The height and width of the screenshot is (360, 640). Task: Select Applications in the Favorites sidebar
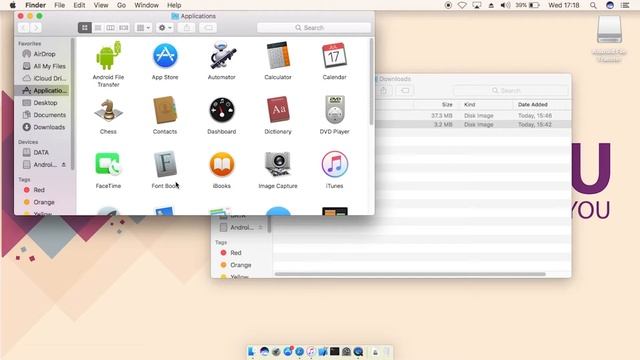pyautogui.click(x=43, y=91)
